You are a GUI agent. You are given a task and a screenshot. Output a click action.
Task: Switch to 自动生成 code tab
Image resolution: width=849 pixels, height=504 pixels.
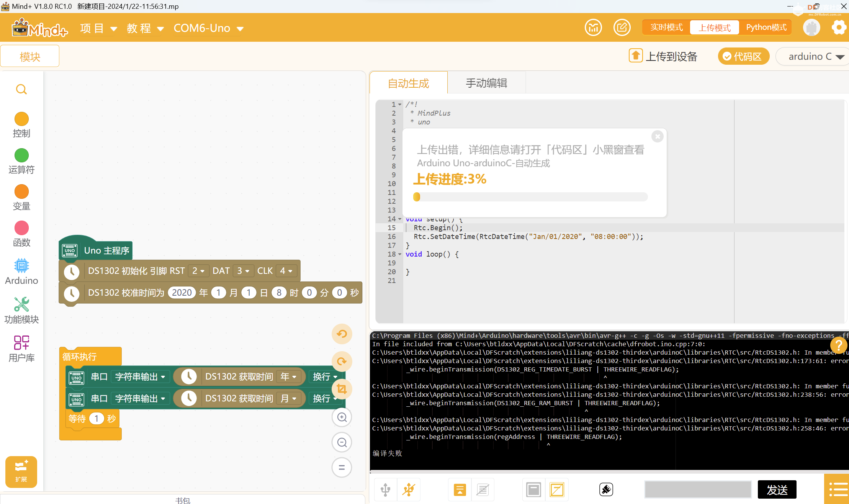[408, 83]
